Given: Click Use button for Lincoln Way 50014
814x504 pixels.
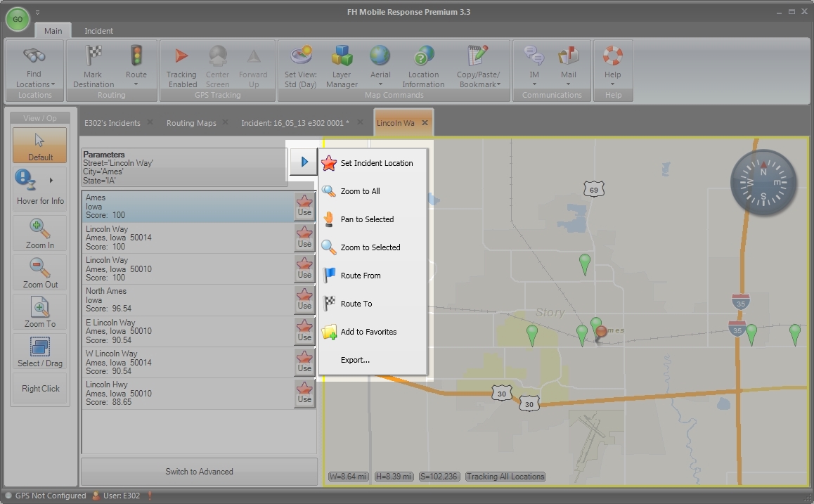Looking at the screenshot, I should [304, 238].
